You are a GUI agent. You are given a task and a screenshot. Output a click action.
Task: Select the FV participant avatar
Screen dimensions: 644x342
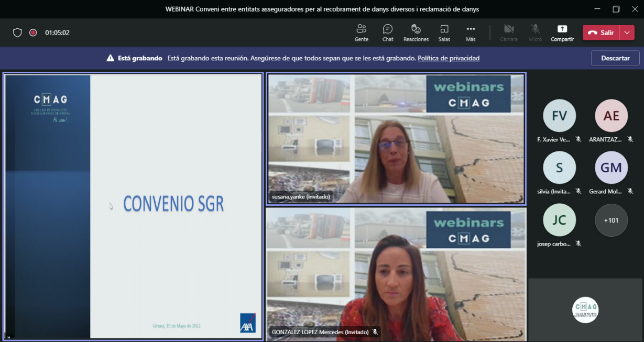tap(559, 116)
